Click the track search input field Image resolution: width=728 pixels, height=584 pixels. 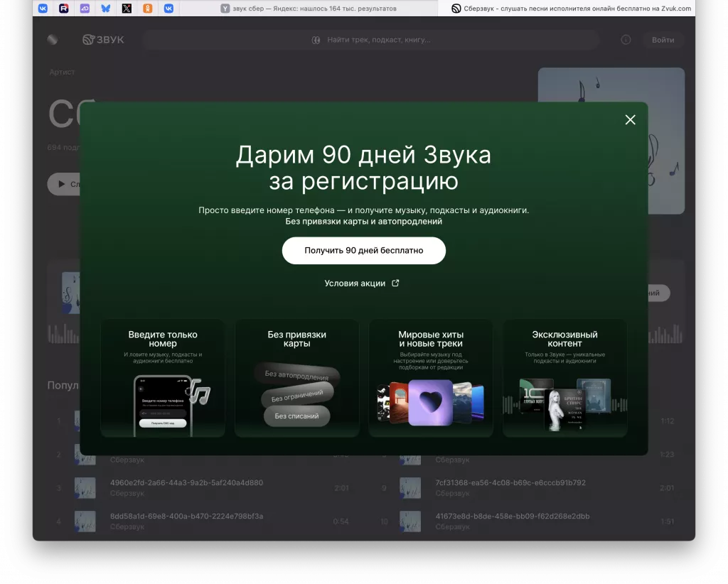(x=370, y=40)
